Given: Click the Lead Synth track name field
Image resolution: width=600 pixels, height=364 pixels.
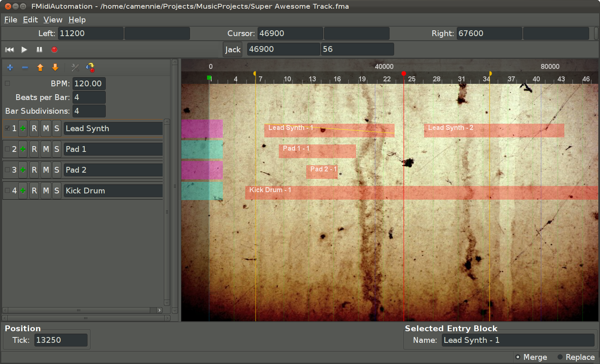Looking at the screenshot, I should point(113,128).
